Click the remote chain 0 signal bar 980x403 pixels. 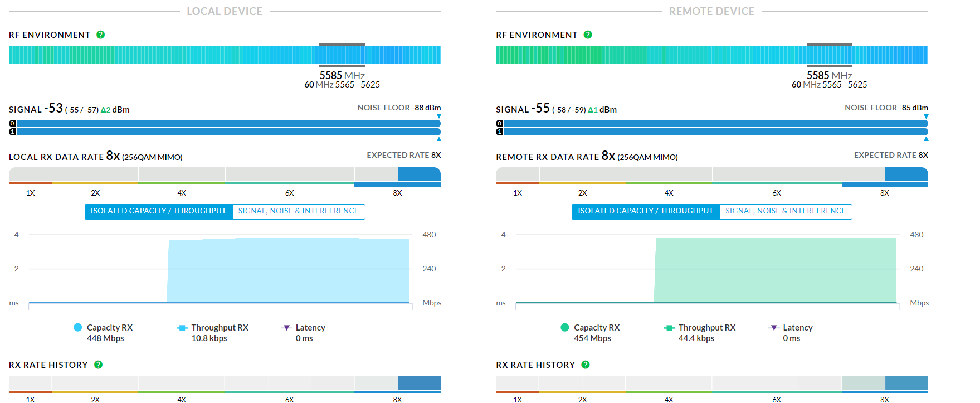[x=716, y=123]
